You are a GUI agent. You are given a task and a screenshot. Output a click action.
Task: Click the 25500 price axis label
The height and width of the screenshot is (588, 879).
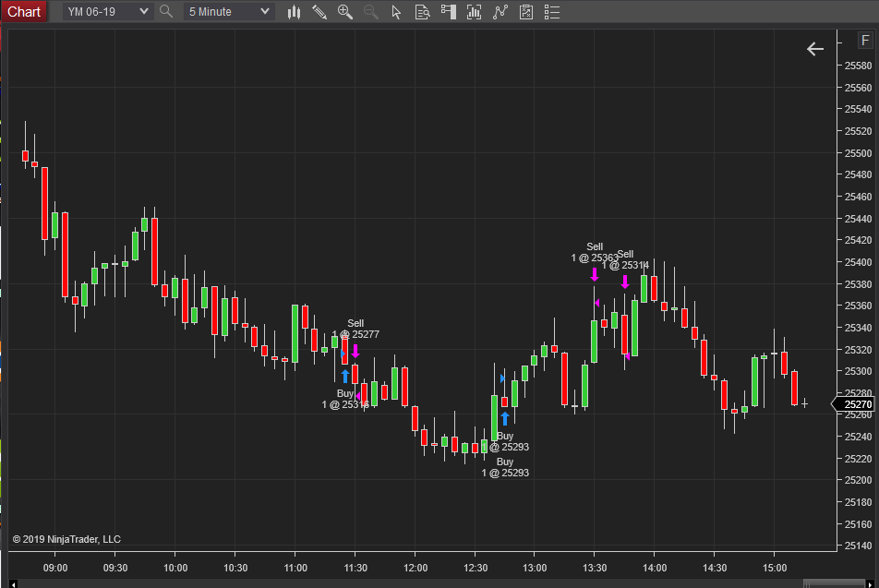pyautogui.click(x=859, y=153)
